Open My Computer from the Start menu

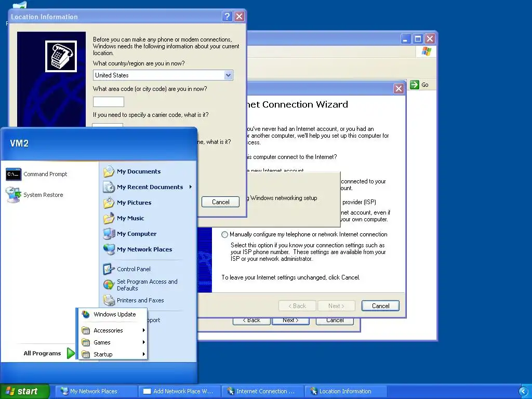click(x=130, y=234)
